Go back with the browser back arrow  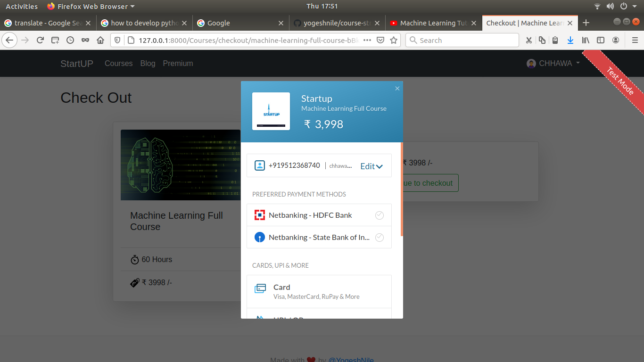[x=9, y=40]
